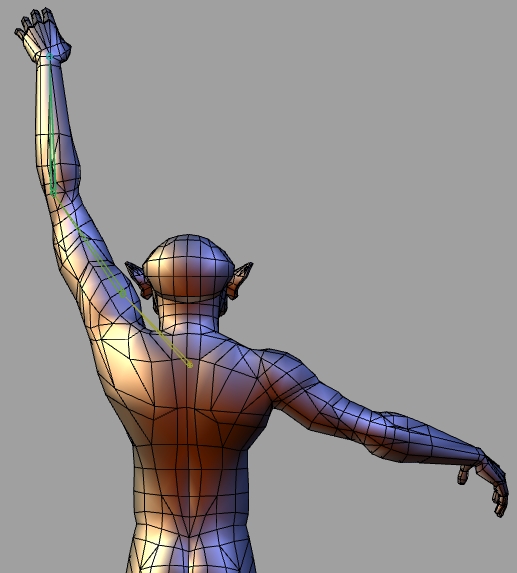This screenshot has height=573, width=517.
Task: Click the back of the character's head
Action: (188, 269)
